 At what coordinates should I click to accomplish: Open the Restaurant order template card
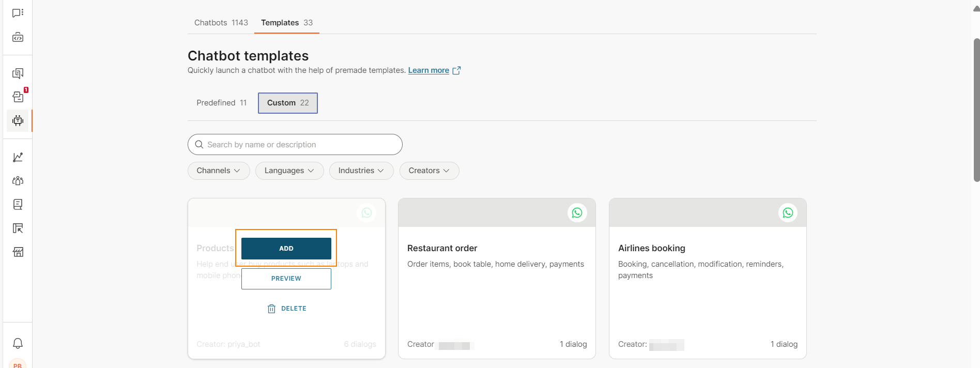coord(497,279)
